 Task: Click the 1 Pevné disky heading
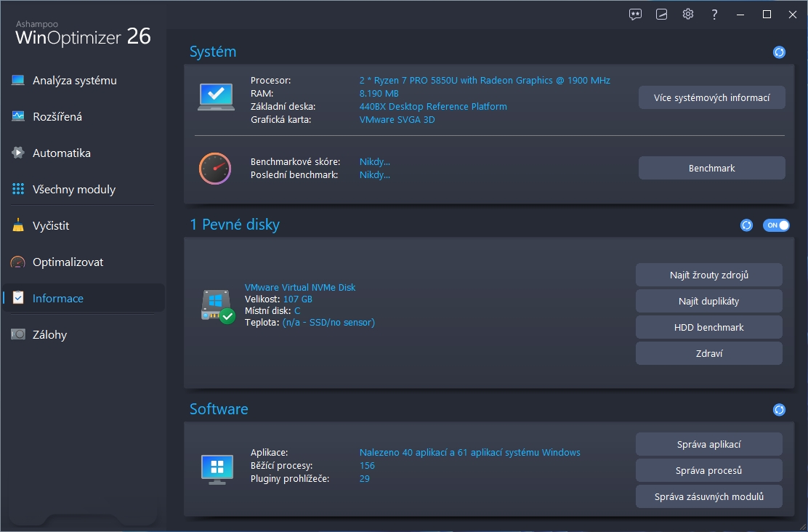click(235, 225)
